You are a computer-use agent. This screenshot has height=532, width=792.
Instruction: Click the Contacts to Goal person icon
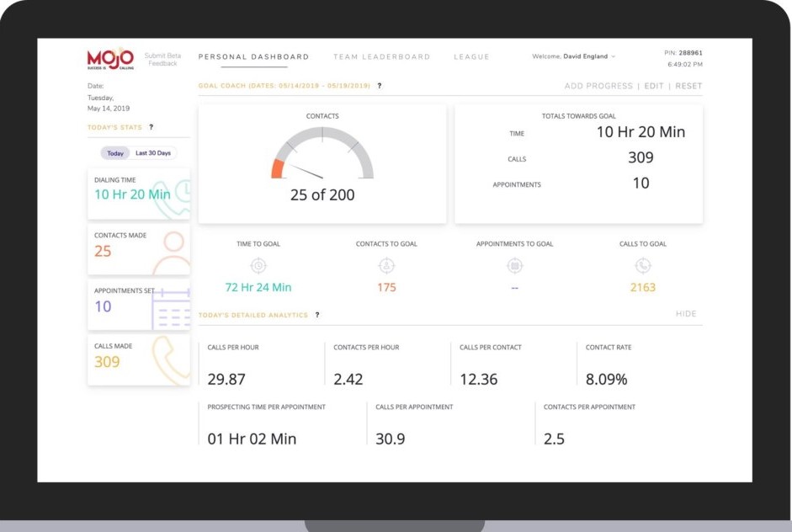point(386,265)
